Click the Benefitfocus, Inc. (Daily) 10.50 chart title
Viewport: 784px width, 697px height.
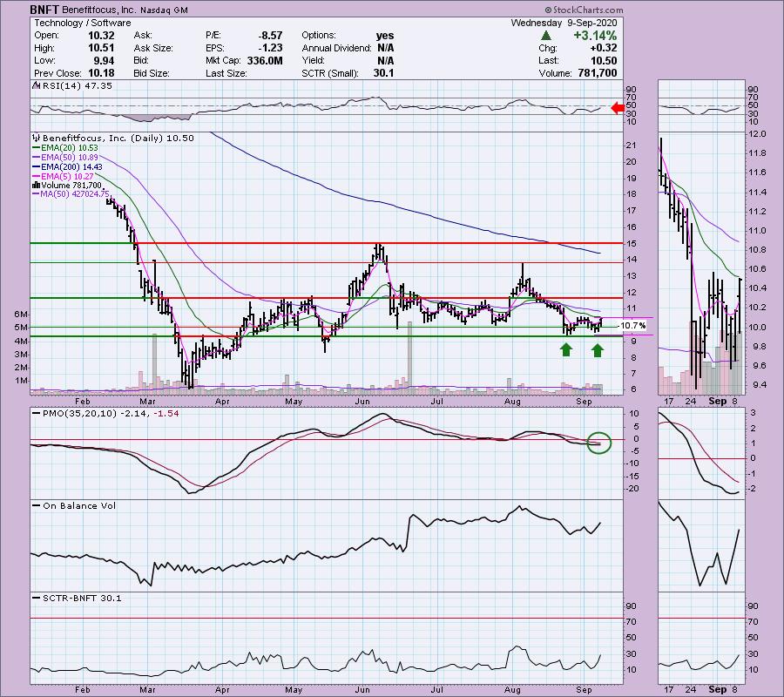tap(118, 138)
